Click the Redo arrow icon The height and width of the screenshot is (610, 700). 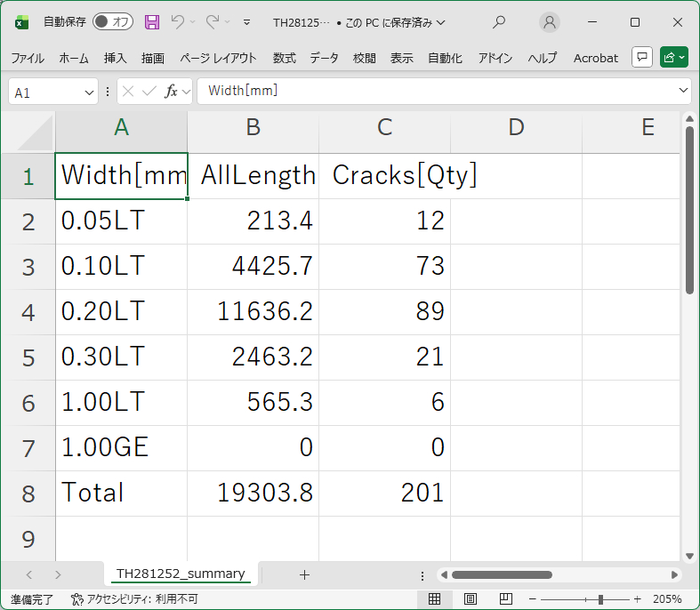click(213, 21)
